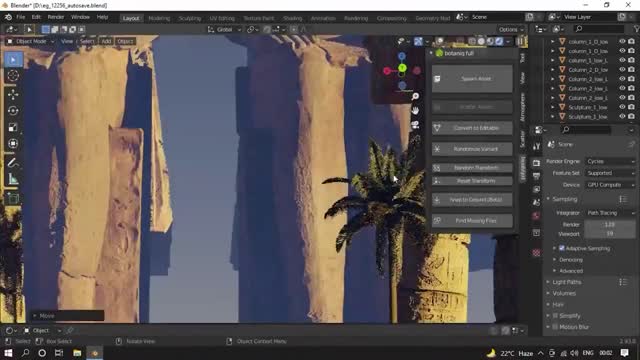Switch to the Shading workspace tab

pos(292,18)
